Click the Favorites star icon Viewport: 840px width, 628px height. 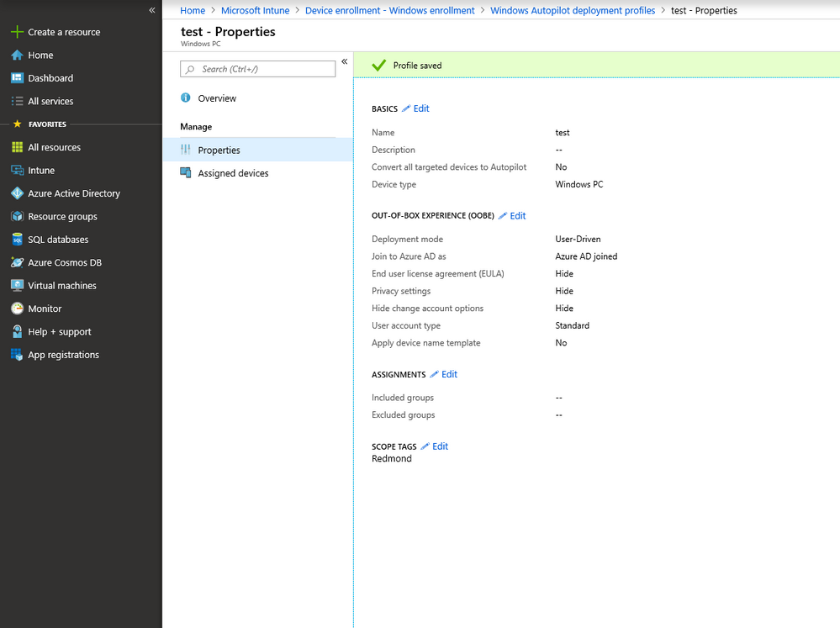pos(17,124)
